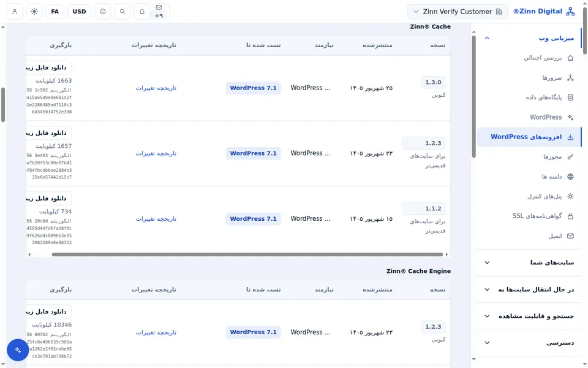This screenshot has height=368, width=588.
Task: Expand the در حال انتقال سایت‌ها به section
Action: (x=529, y=289)
